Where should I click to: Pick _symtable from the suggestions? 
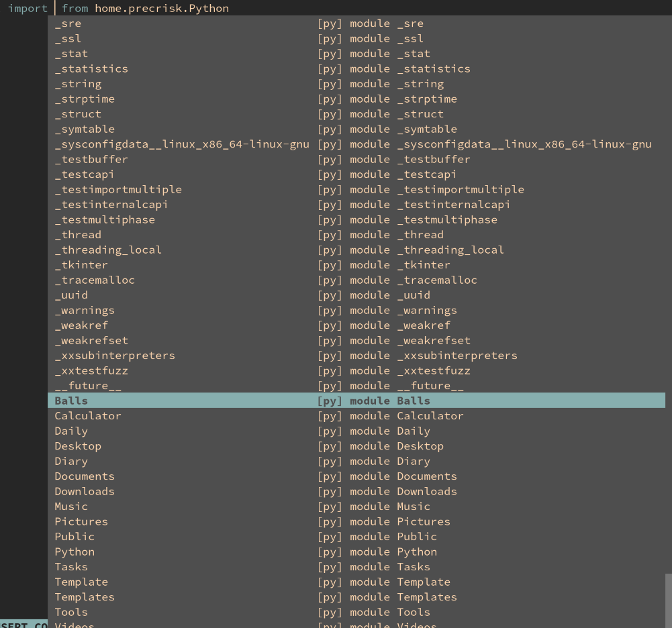[x=356, y=129]
